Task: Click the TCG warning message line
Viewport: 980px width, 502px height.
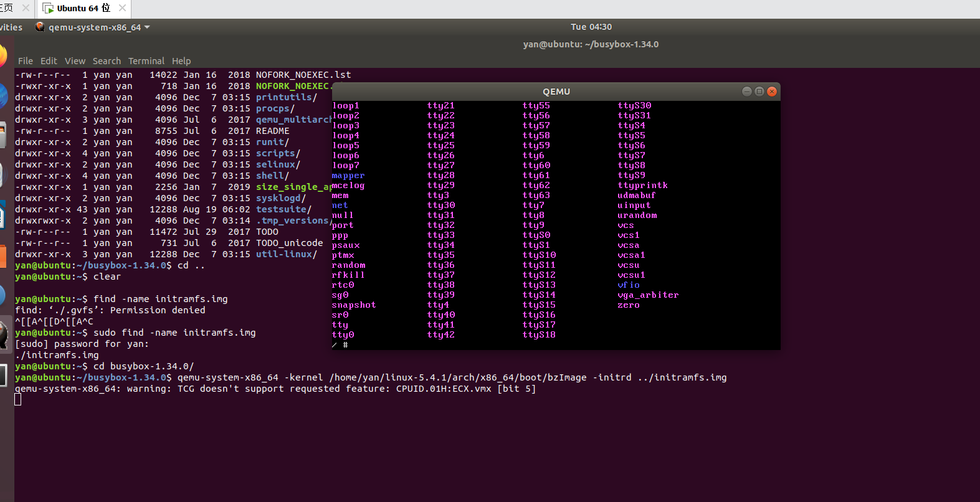Action: pyautogui.click(x=275, y=389)
